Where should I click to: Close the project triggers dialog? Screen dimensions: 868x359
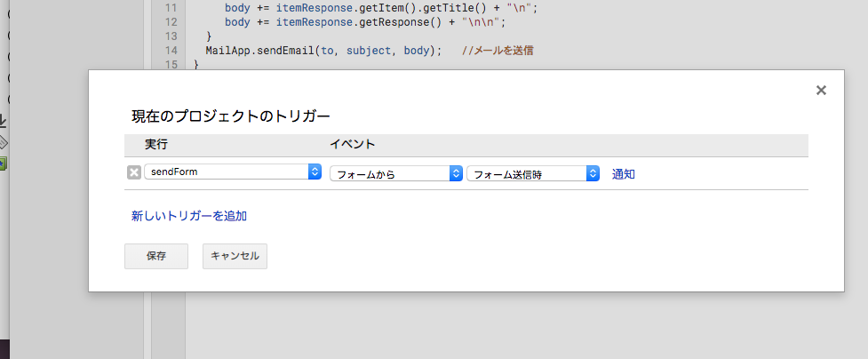pyautogui.click(x=821, y=91)
